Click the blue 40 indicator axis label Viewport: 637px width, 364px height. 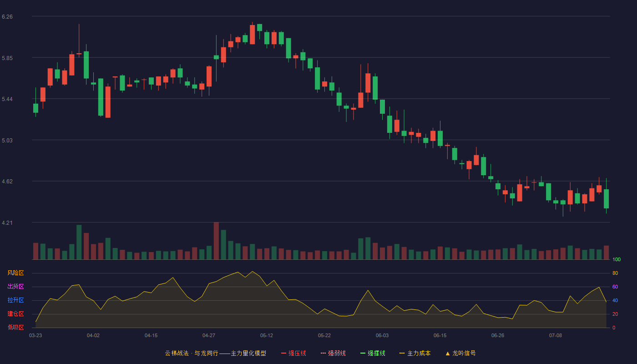tap(615, 300)
